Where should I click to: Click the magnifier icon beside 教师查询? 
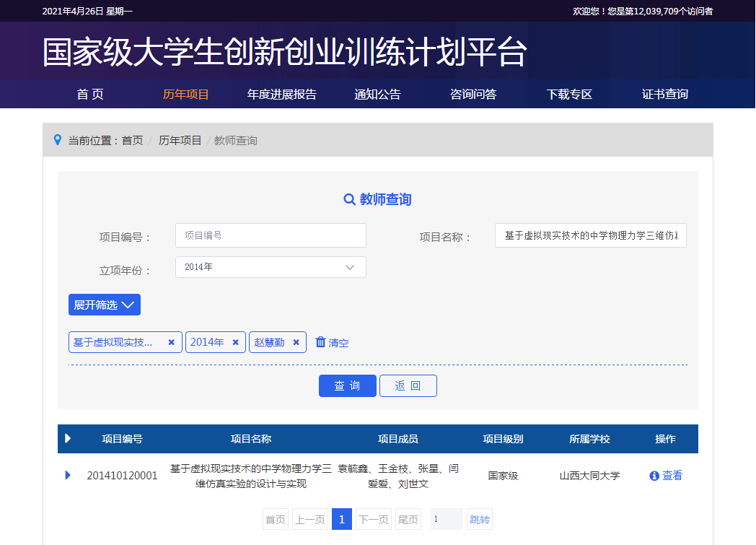pyautogui.click(x=349, y=200)
